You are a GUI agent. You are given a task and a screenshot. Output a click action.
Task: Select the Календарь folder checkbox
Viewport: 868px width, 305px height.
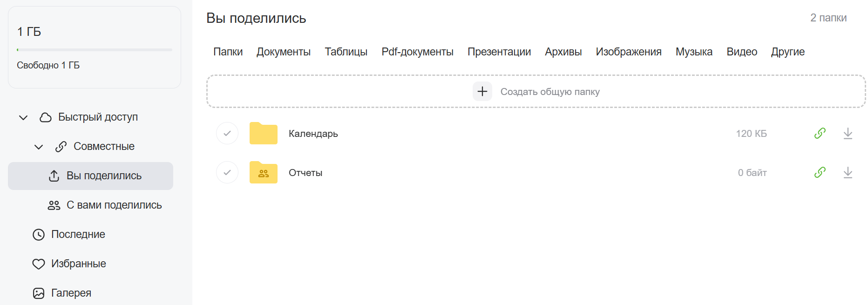(x=227, y=134)
